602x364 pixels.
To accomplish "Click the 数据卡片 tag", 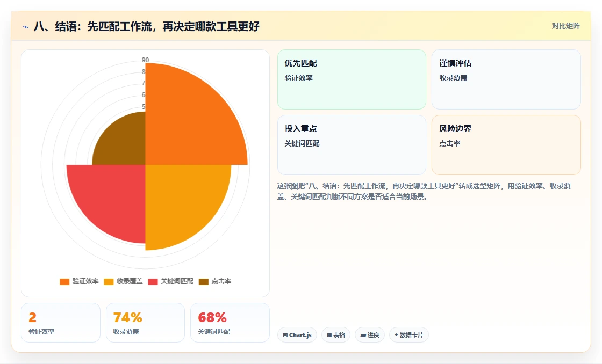I will [x=409, y=335].
